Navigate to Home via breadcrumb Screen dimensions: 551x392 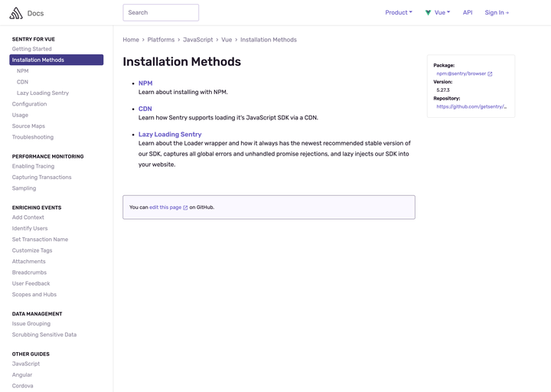131,40
